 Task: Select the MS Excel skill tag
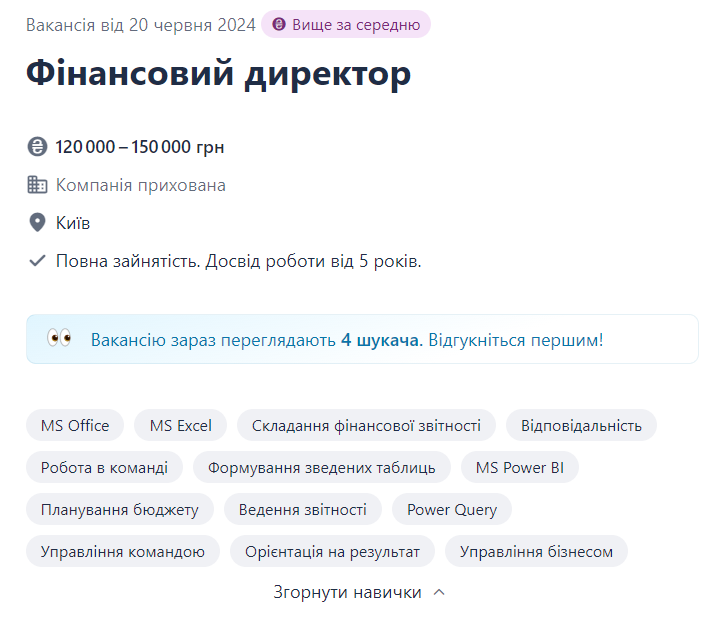tap(181, 425)
